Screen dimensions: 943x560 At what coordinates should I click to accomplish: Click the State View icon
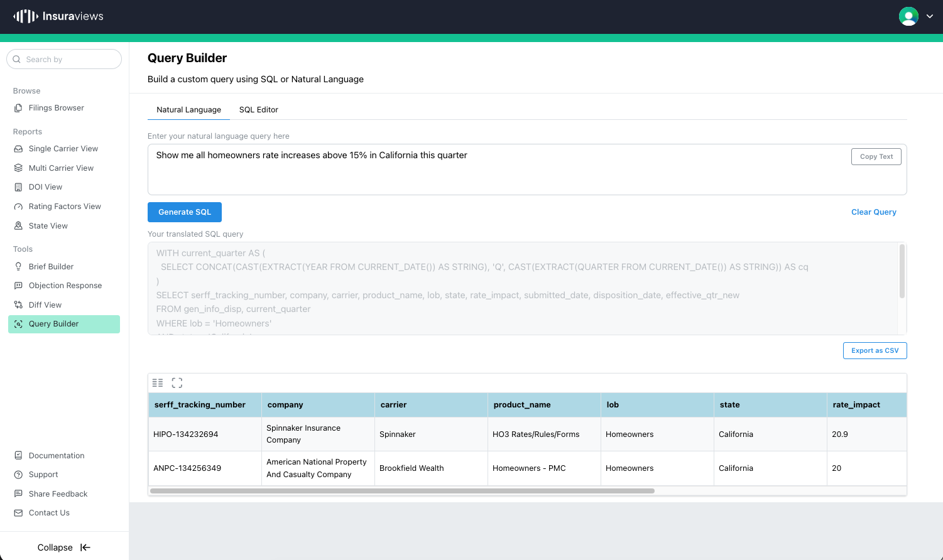[x=18, y=226]
